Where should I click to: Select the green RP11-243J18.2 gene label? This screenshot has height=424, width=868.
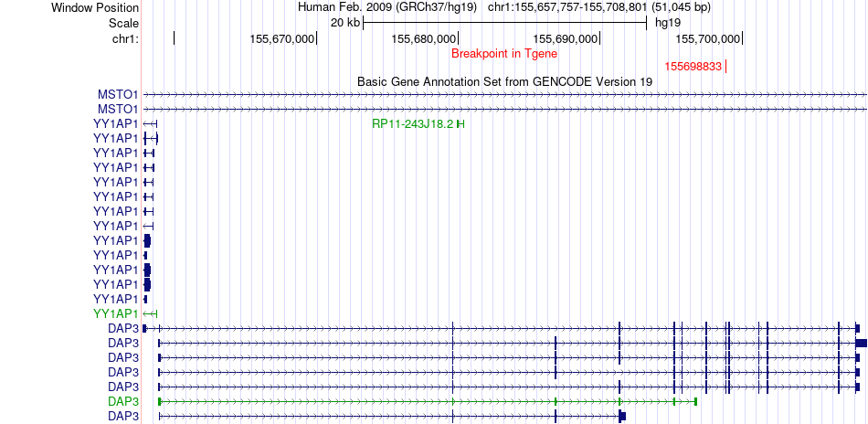click(x=413, y=124)
